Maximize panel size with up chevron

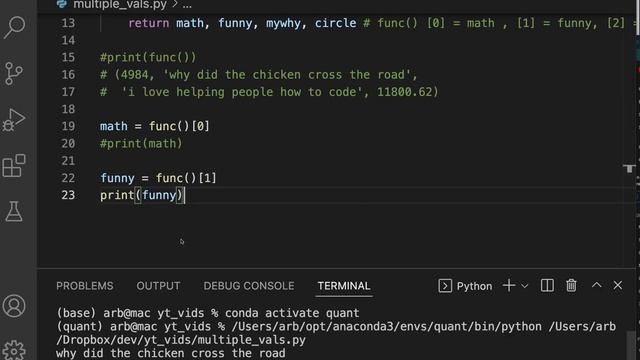[596, 285]
